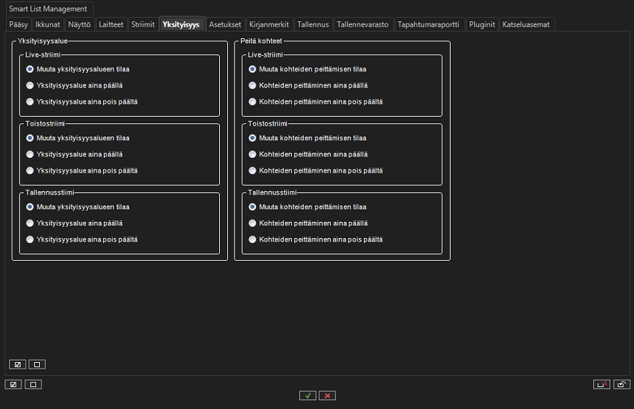The image size is (634, 409).
Task: Click the open padlock icon button
Action: 621,384
